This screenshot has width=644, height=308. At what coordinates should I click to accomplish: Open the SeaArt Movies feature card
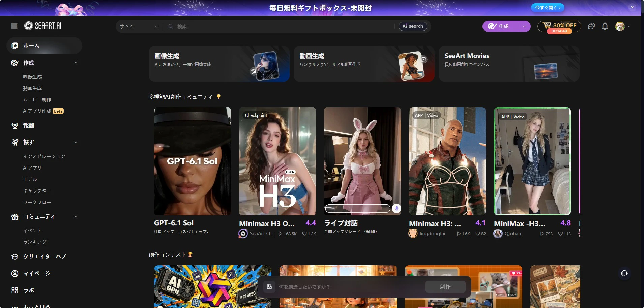pyautogui.click(x=509, y=64)
